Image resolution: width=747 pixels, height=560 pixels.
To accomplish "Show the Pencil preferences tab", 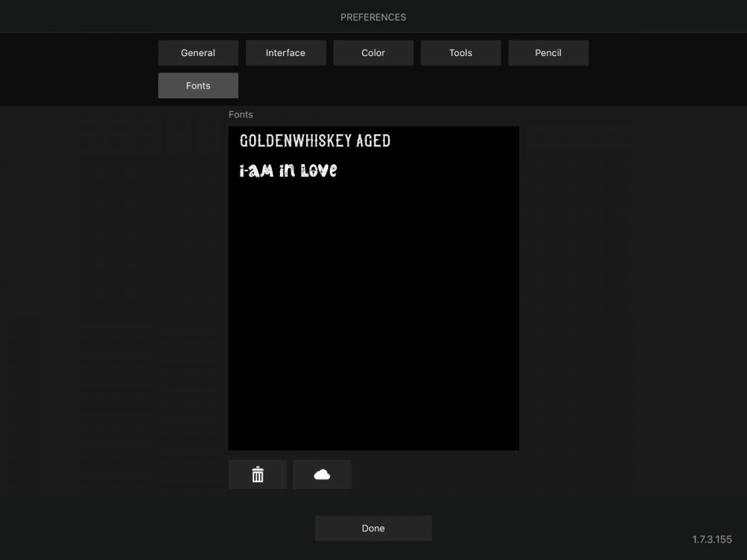I will (548, 53).
